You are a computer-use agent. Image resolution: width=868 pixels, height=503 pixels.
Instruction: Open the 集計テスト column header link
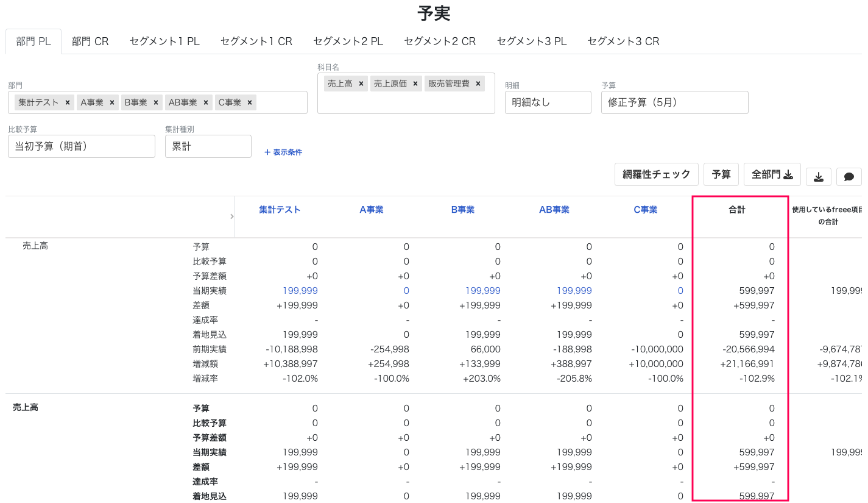[280, 210]
